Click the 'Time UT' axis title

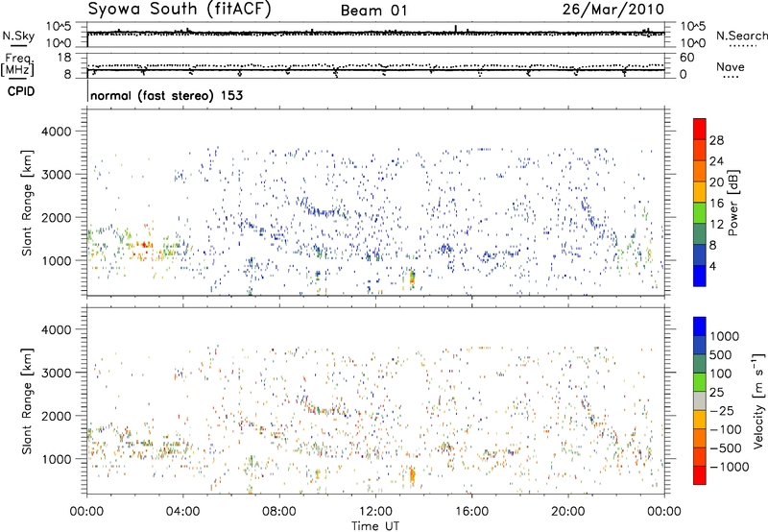(x=375, y=526)
